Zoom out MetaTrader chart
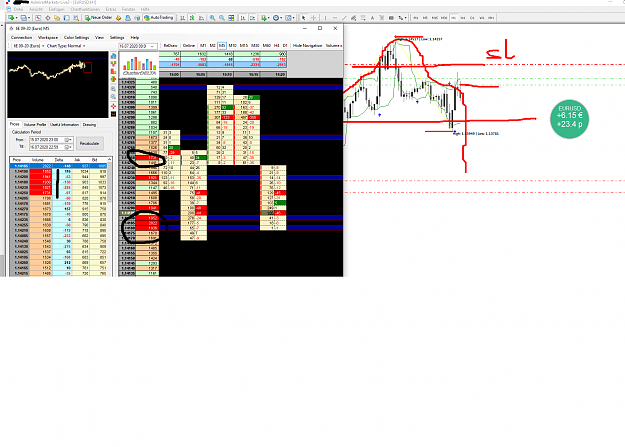 point(222,18)
